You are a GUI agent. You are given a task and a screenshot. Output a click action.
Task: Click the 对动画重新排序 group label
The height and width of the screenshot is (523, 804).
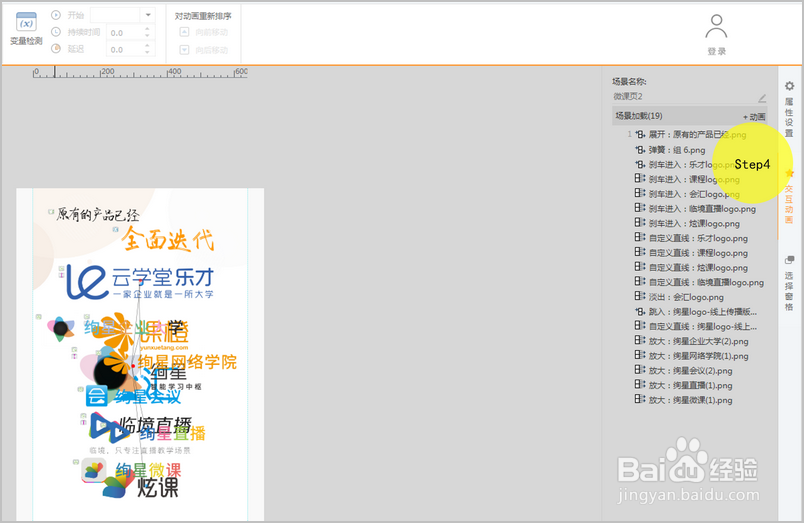tap(203, 16)
